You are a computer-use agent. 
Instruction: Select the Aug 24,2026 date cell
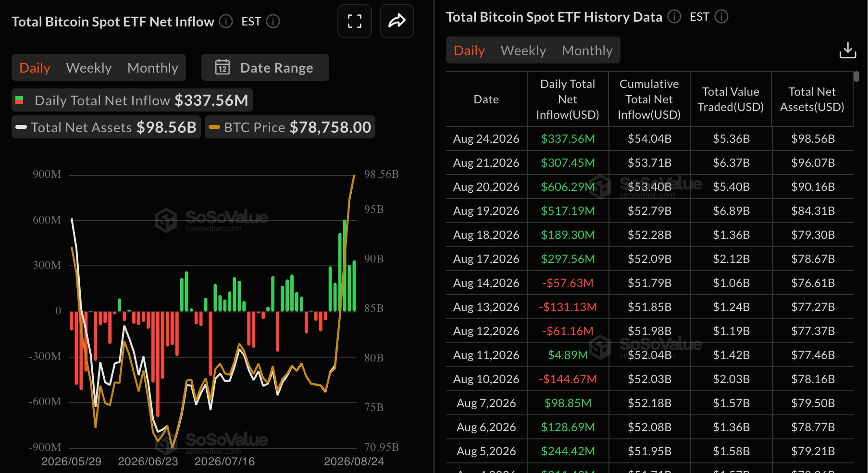click(486, 139)
